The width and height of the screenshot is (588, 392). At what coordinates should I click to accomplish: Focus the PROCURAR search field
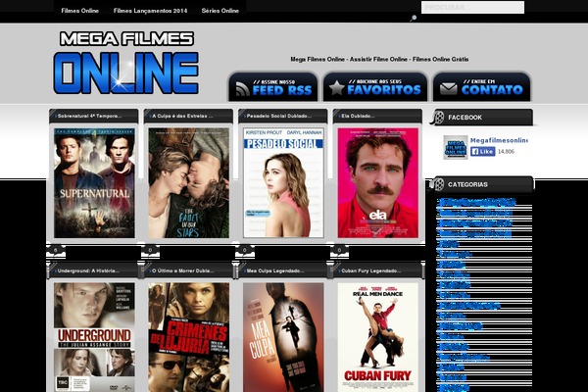click(x=472, y=8)
